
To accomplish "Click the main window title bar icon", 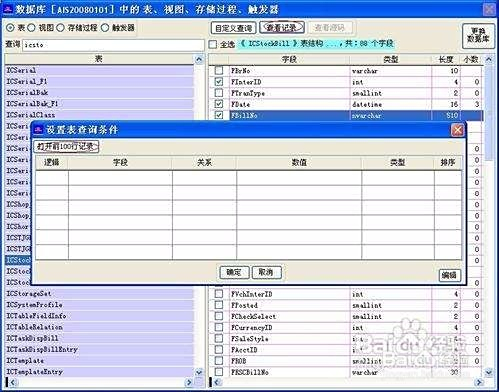I will (x=7, y=9).
